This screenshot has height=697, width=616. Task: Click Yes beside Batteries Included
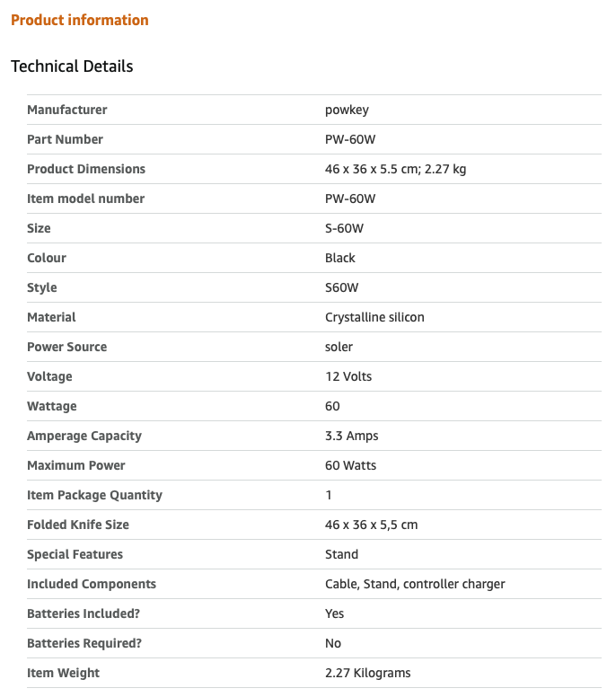tap(335, 613)
